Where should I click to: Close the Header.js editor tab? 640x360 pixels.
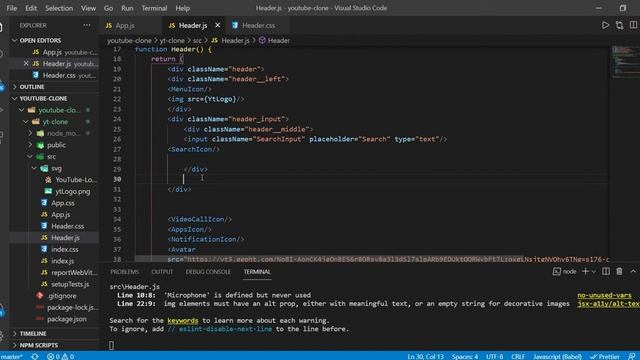pos(218,25)
